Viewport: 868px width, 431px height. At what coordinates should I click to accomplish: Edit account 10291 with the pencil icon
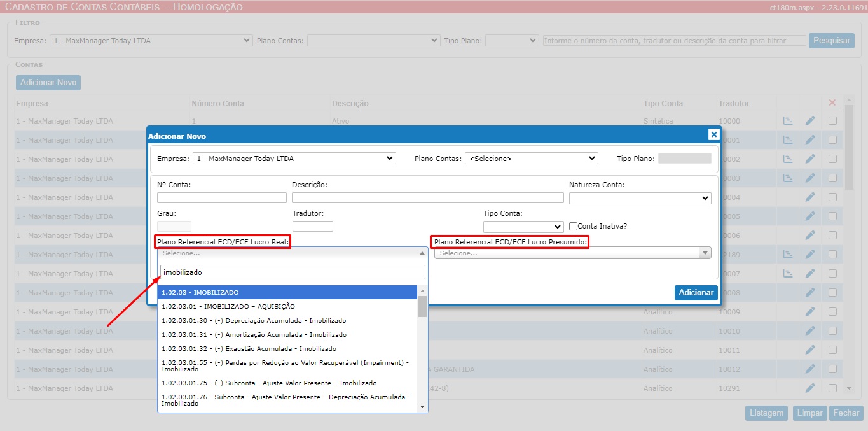tap(810, 388)
